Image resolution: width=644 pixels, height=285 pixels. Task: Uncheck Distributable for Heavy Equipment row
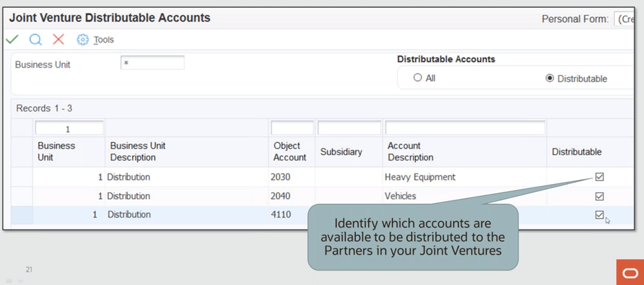tap(599, 177)
